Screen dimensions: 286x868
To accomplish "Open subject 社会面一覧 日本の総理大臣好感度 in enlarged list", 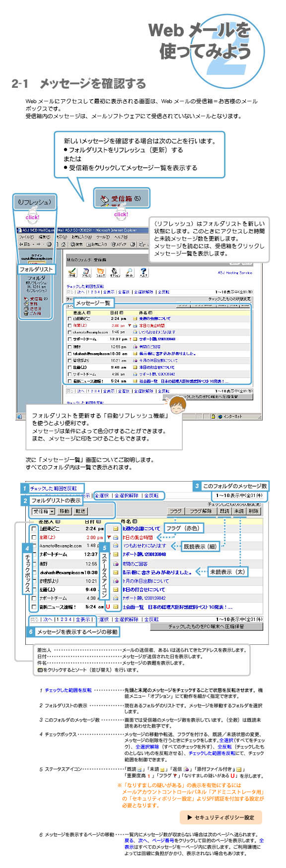I will coord(177,607).
